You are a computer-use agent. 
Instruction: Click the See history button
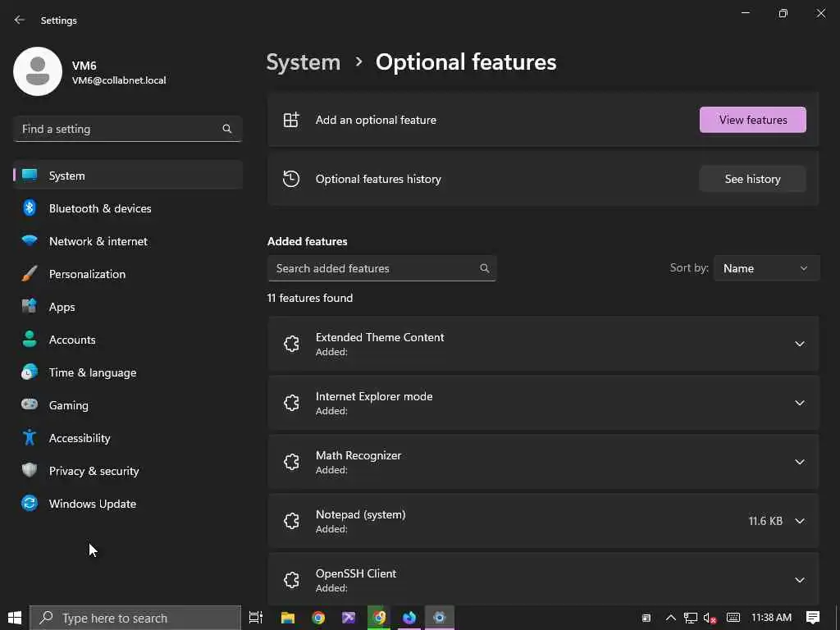753,178
